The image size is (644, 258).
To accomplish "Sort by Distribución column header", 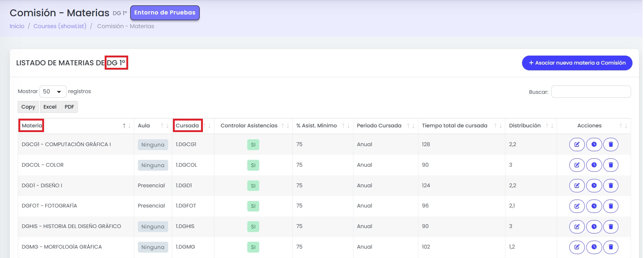I will (x=531, y=126).
